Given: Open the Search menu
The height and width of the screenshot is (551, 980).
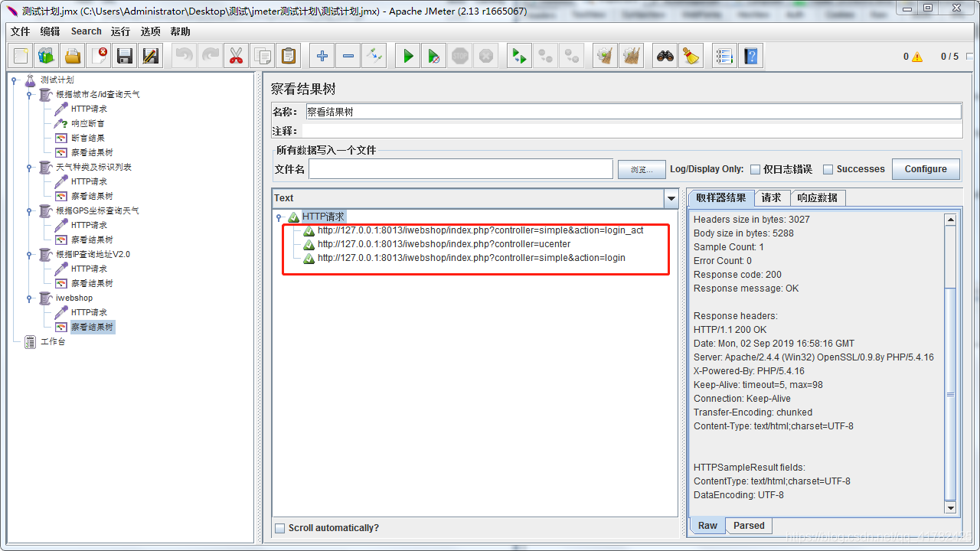Looking at the screenshot, I should [86, 31].
